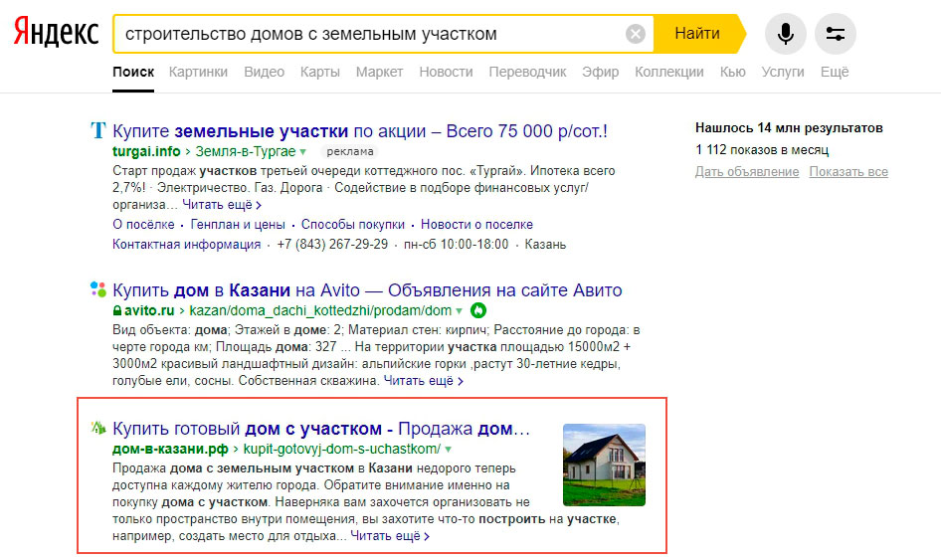Open the Эфир tab

600,72
